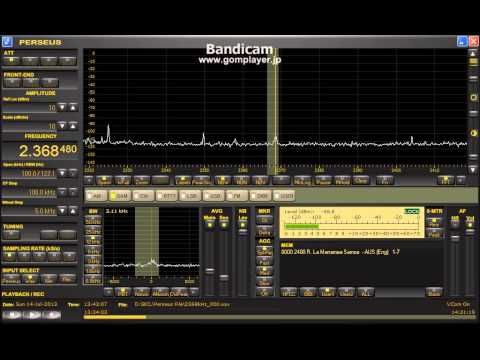Select the LSB demodulation mode
480x360 pixels.
click(x=190, y=196)
